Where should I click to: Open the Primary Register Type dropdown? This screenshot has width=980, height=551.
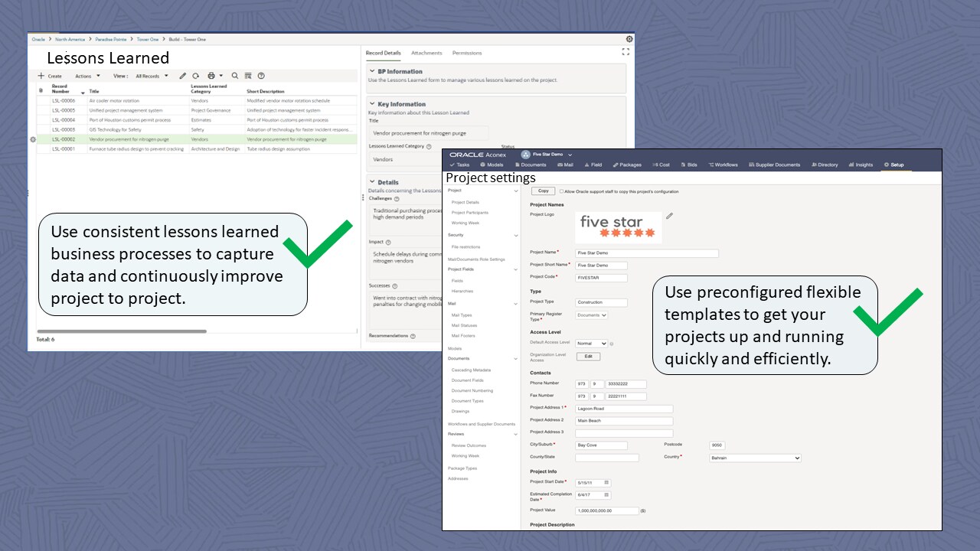pyautogui.click(x=592, y=315)
